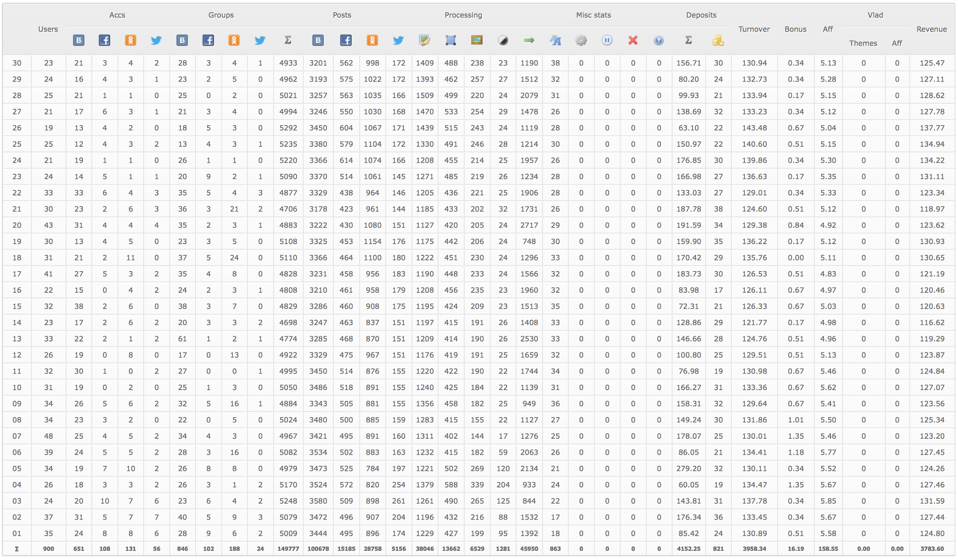Click the Odnoklassniki icon under Posts
This screenshot has width=958, height=560.
(372, 40)
